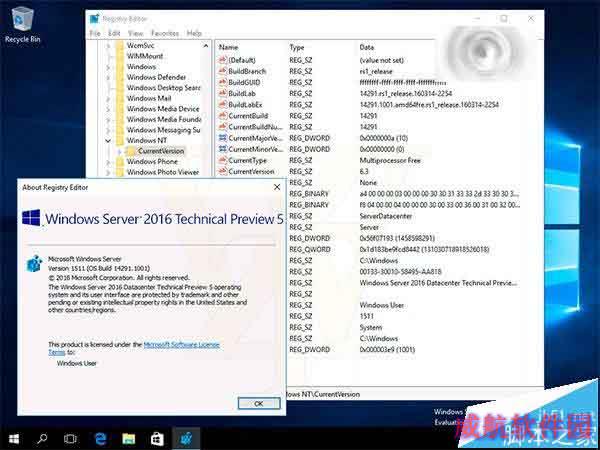
Task: Click the Multiprocessor Free data value
Action: (390, 160)
